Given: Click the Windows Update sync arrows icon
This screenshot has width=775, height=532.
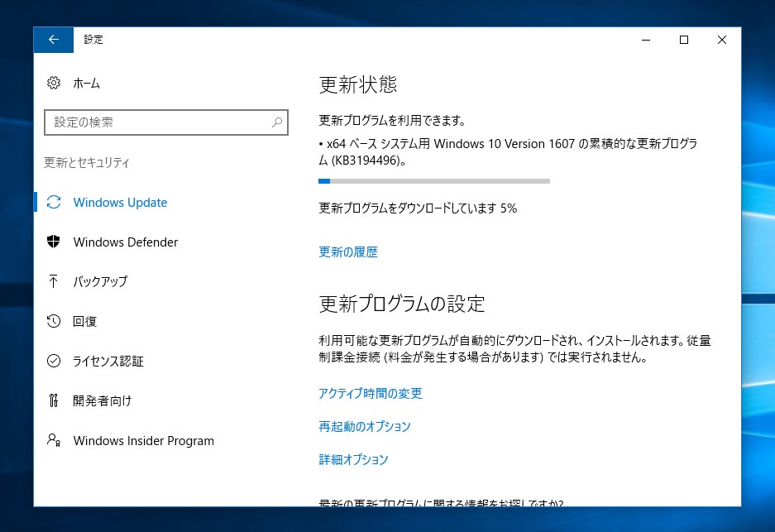Looking at the screenshot, I should click(54, 202).
